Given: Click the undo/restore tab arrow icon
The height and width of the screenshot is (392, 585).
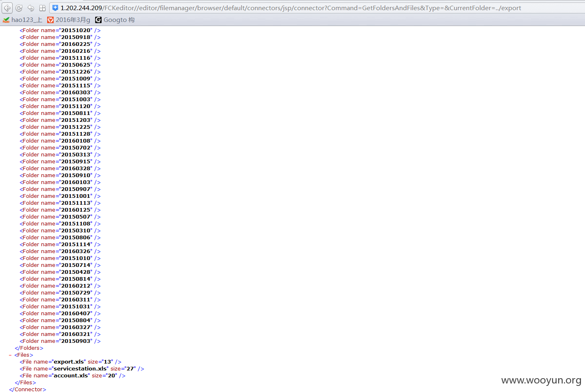Looking at the screenshot, I should point(30,8).
